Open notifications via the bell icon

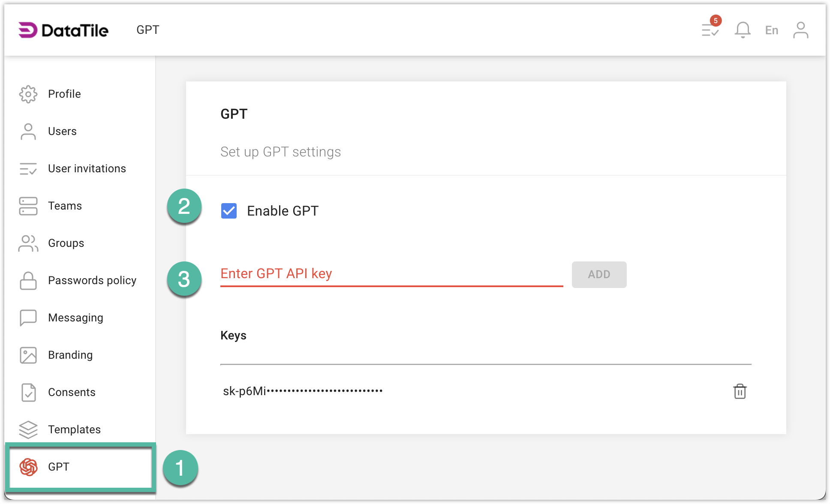(743, 30)
